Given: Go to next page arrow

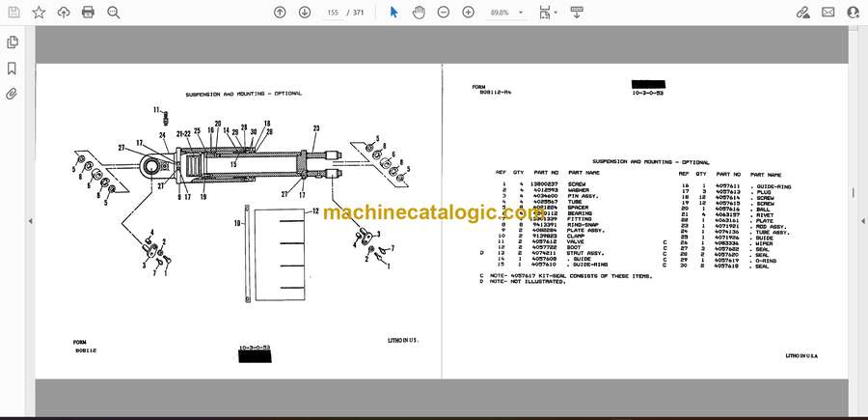Looking at the screenshot, I should [305, 13].
